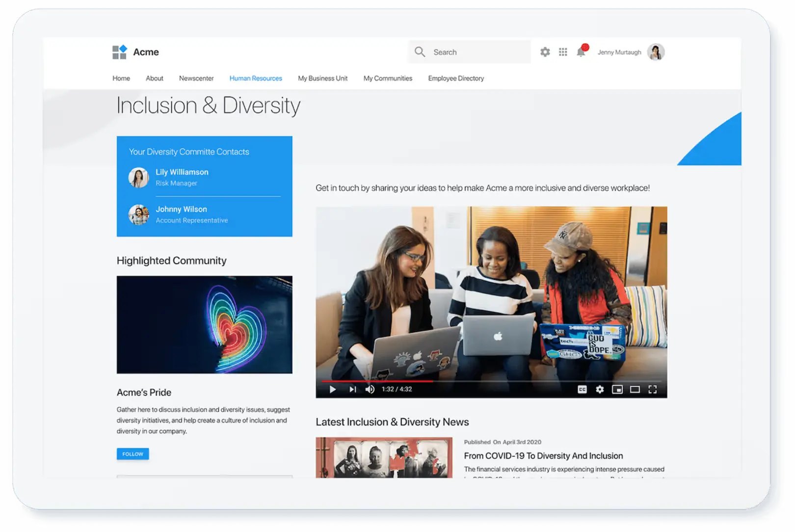
Task: Open the About menu item
Action: (155, 79)
